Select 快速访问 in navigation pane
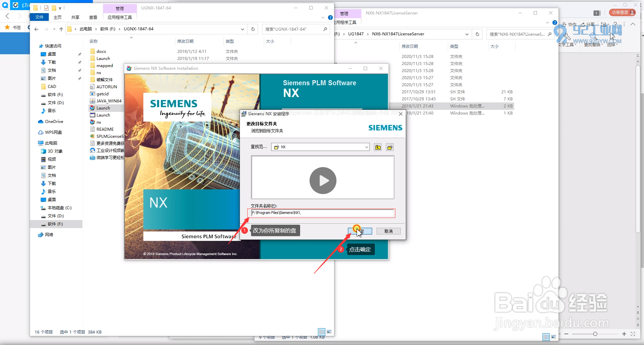644x345 pixels. 53,46
